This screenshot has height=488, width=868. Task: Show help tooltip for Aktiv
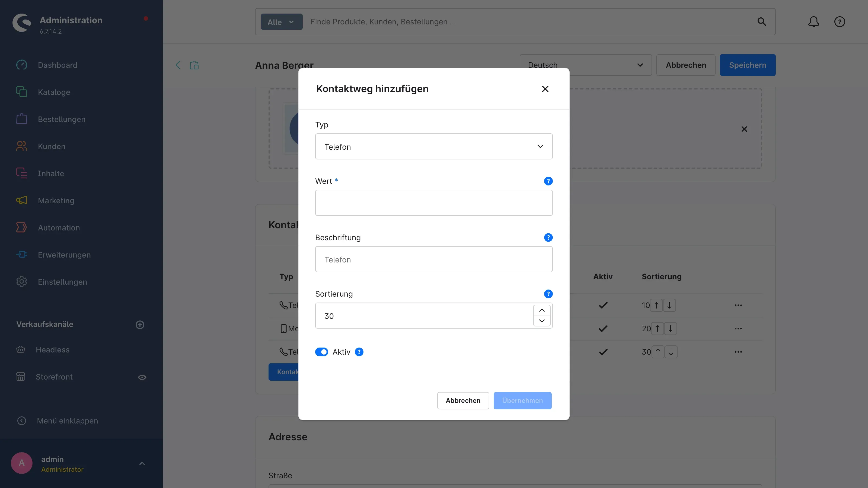(x=359, y=352)
